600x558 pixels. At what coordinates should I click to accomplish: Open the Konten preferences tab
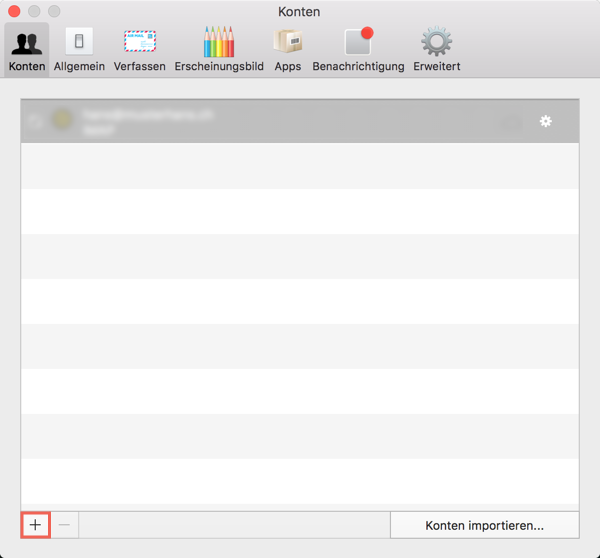pyautogui.click(x=27, y=49)
